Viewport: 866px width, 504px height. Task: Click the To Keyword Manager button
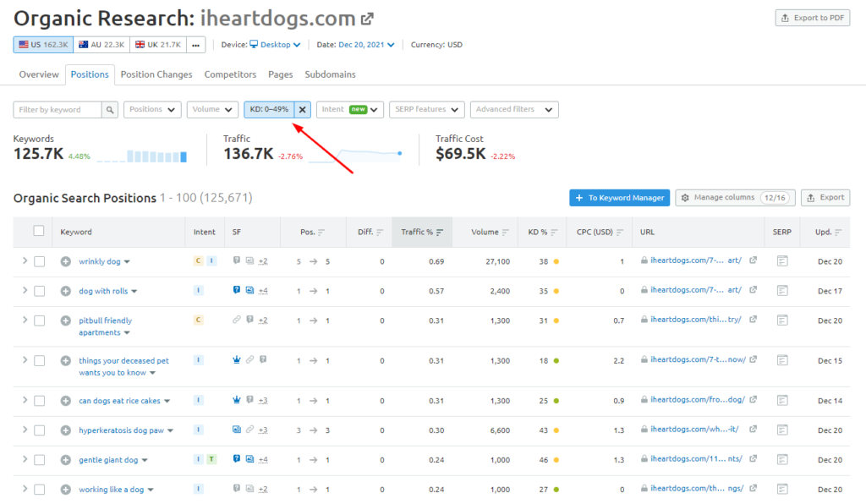[620, 198]
